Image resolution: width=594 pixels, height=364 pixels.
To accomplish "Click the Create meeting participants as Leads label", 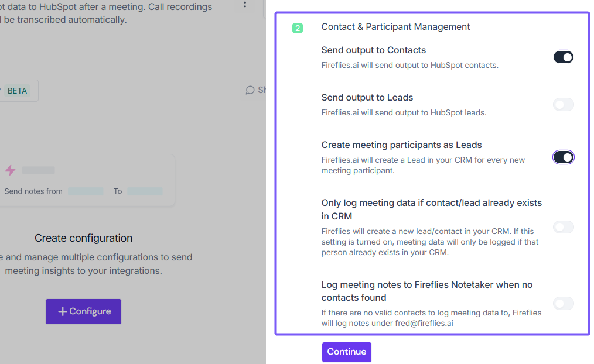I will coord(401,145).
